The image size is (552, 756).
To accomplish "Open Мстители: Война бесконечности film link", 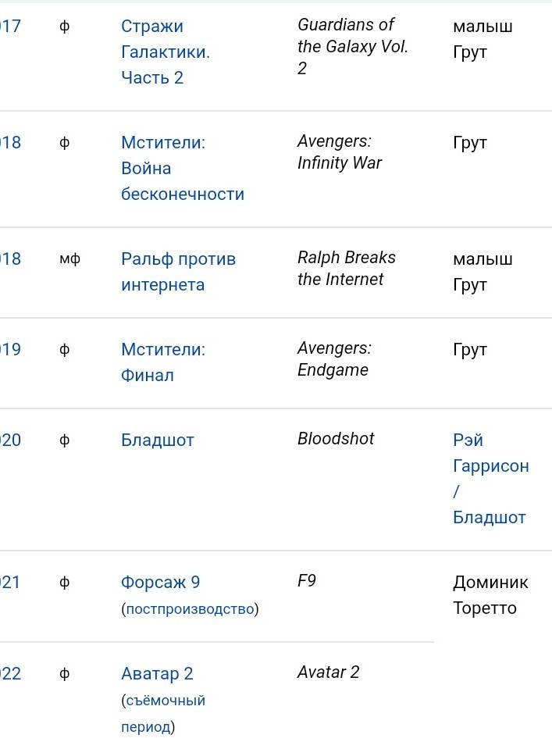I will tap(182, 168).
